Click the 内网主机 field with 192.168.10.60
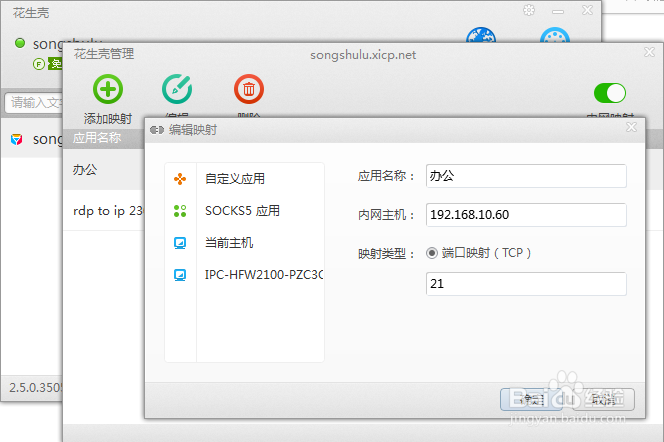 click(x=526, y=215)
